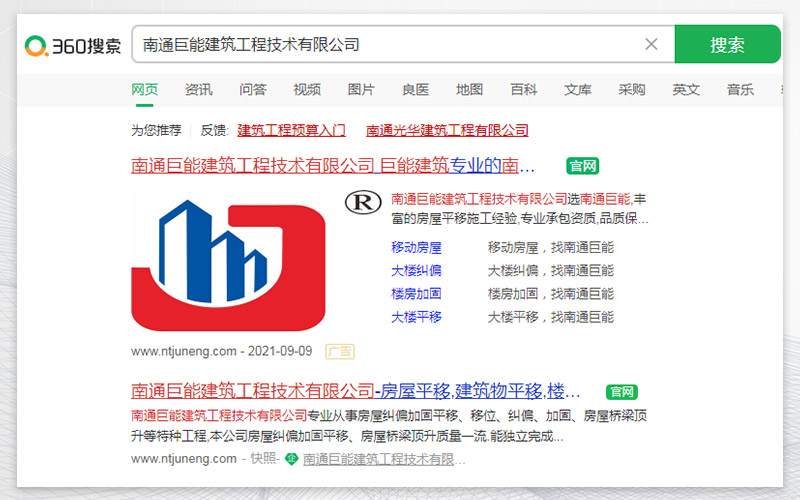
Task: Click first result description 选南通巨能,丰富的房屋平移施工经验
Action: point(519,209)
